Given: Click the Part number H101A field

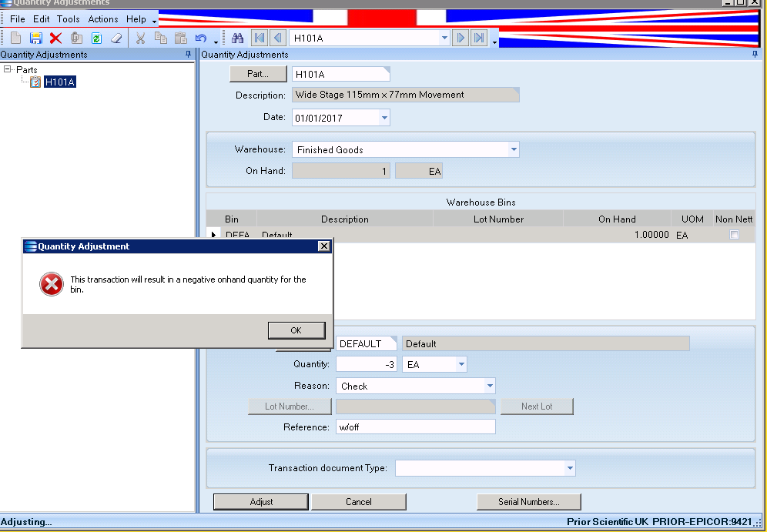Looking at the screenshot, I should pyautogui.click(x=340, y=75).
